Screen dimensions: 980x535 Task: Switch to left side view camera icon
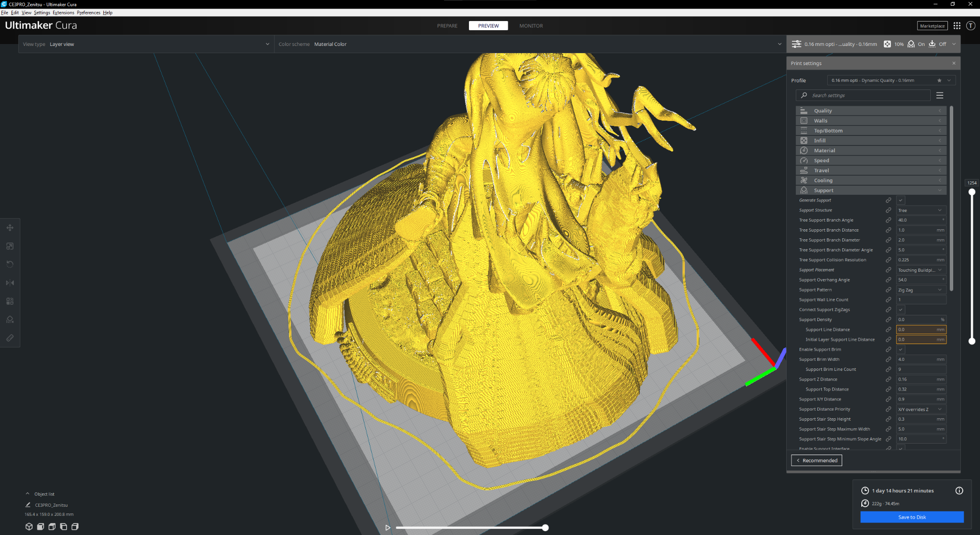pyautogui.click(x=64, y=526)
